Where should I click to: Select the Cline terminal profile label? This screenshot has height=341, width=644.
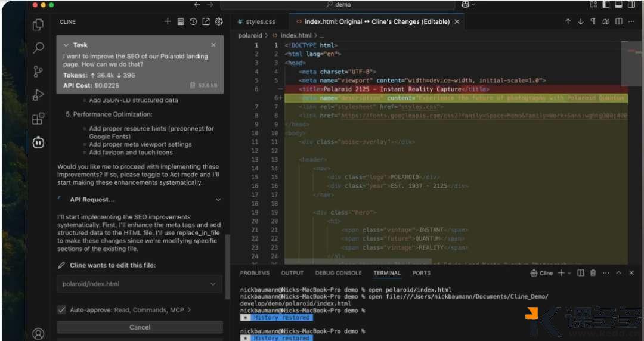541,273
